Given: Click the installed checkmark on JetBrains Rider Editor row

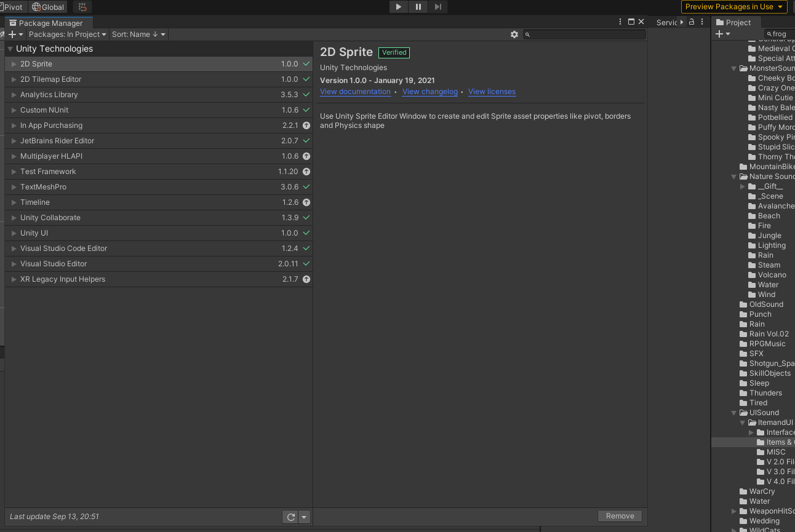Looking at the screenshot, I should [x=306, y=141].
